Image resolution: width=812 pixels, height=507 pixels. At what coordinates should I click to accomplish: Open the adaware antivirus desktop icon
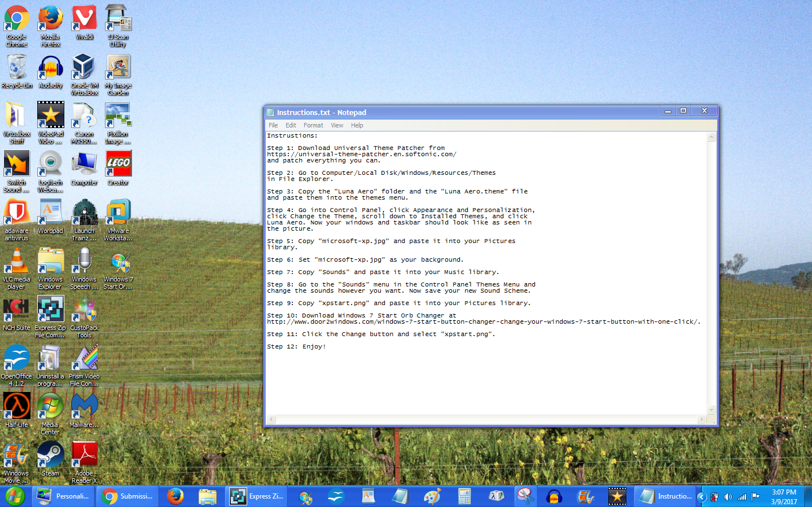pos(16,220)
